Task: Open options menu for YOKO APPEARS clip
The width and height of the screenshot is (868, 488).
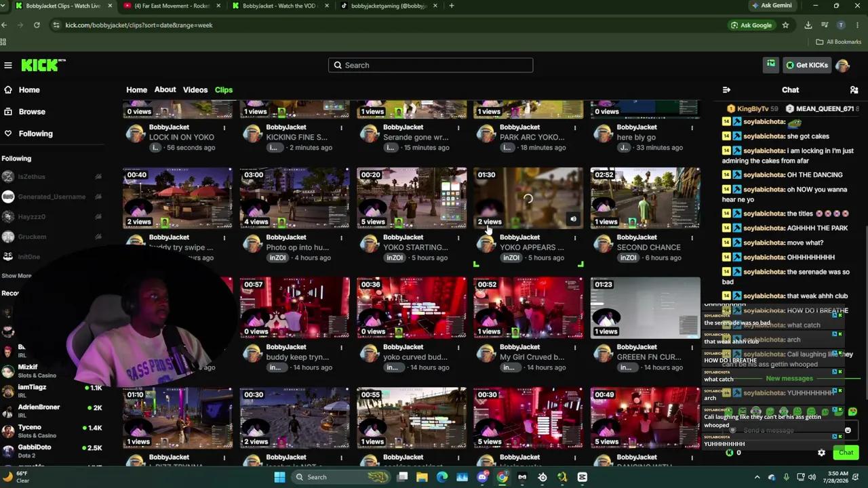Action: tap(575, 237)
